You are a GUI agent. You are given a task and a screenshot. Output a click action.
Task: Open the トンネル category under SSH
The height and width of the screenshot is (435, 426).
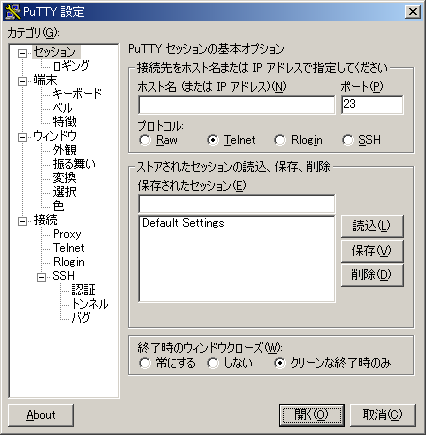click(x=90, y=304)
